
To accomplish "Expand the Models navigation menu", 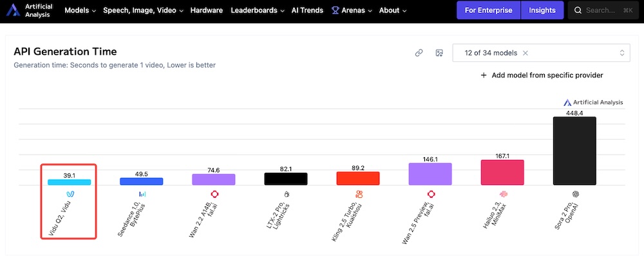I will coord(80,10).
